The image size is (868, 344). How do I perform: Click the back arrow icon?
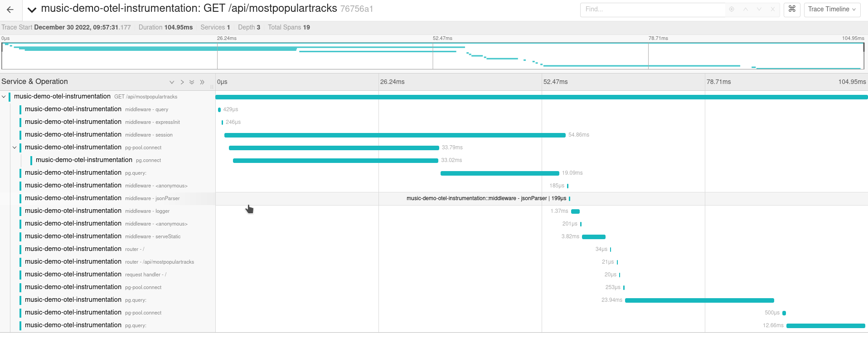10,10
